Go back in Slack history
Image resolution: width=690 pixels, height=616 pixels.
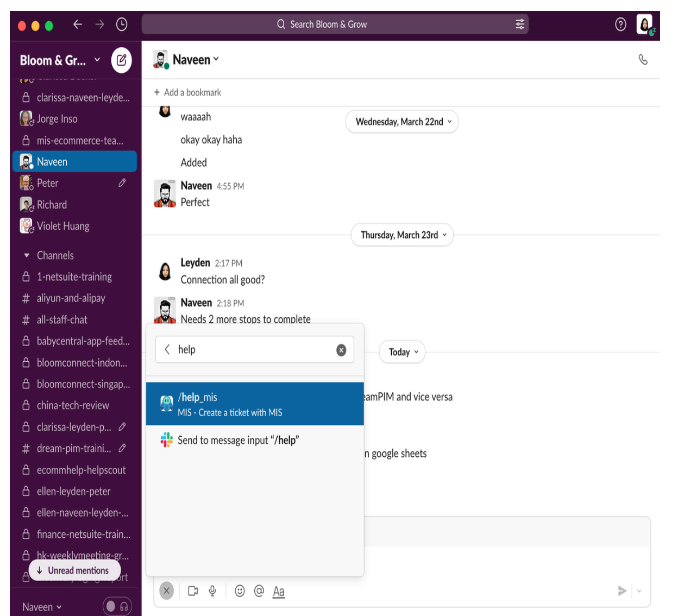pyautogui.click(x=78, y=24)
